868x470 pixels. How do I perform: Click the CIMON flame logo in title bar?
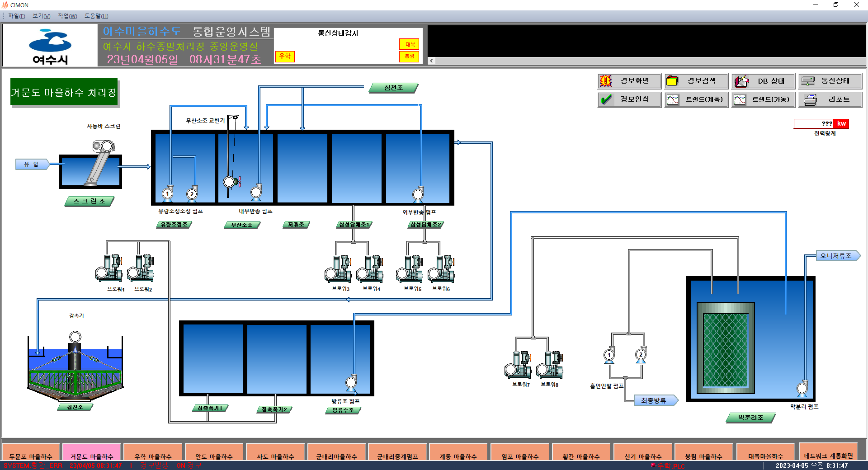(5, 5)
